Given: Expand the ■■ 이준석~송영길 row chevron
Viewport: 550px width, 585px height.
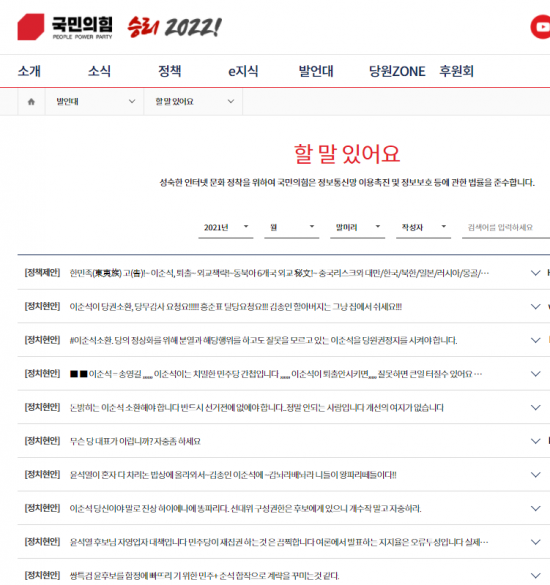Looking at the screenshot, I should [535, 374].
